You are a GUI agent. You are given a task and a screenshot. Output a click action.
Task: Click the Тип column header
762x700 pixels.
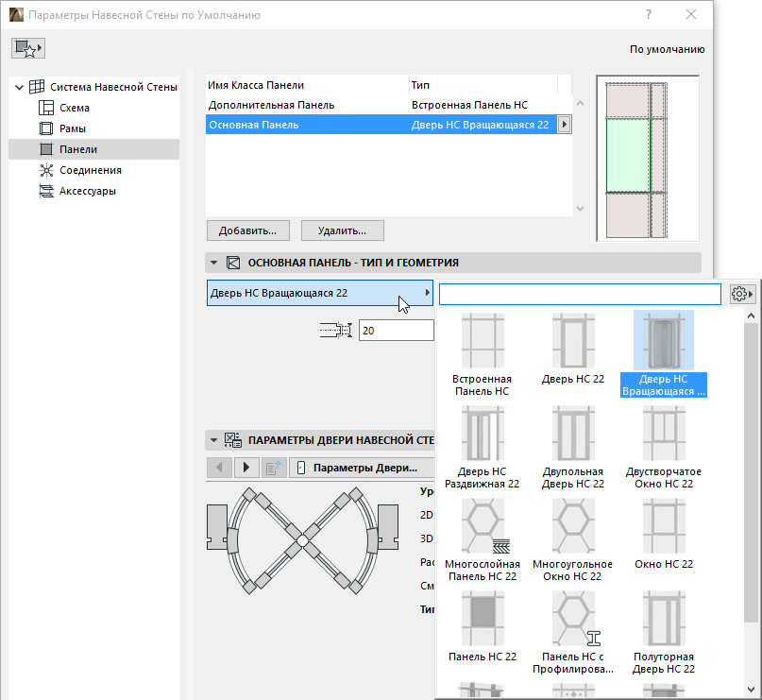420,85
